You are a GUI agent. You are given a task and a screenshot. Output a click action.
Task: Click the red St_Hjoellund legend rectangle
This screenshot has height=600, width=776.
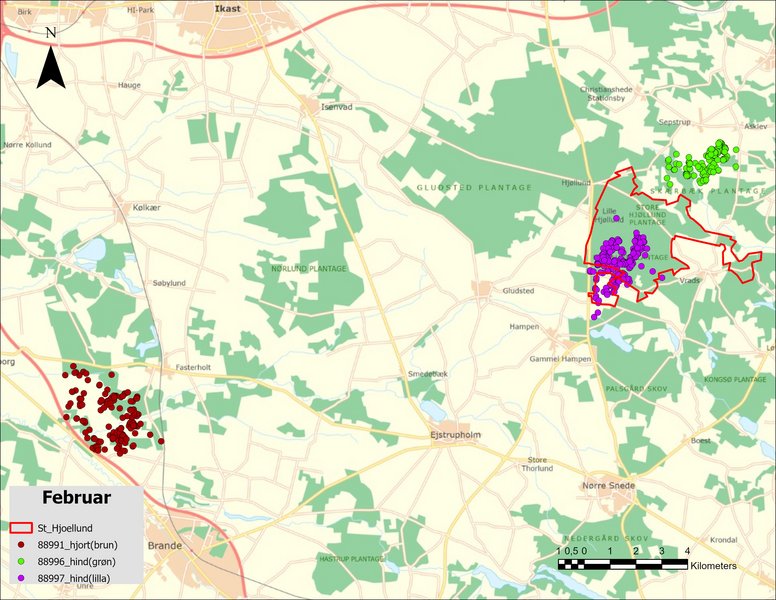pos(21,528)
